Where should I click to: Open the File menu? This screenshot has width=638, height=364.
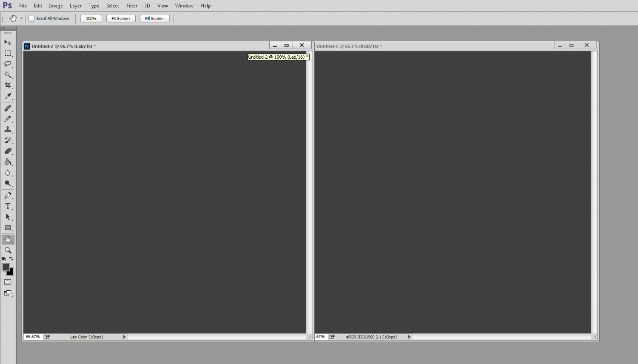click(23, 6)
